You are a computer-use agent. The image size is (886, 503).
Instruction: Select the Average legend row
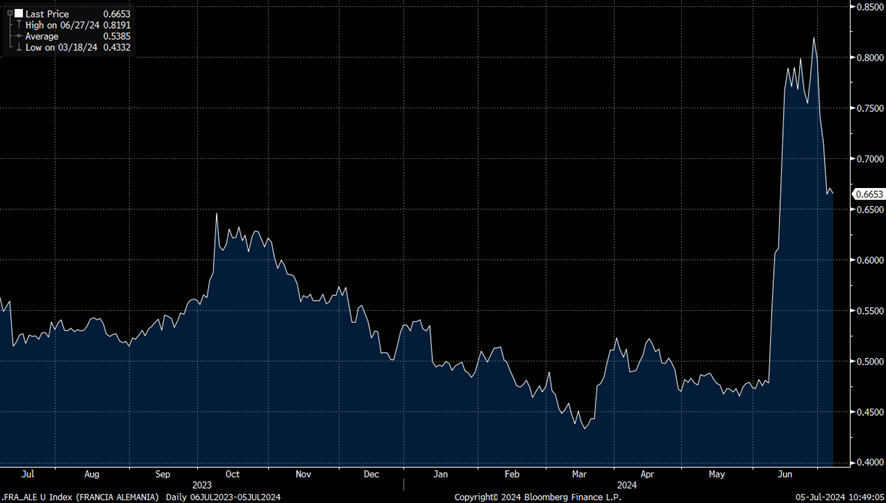click(x=42, y=36)
